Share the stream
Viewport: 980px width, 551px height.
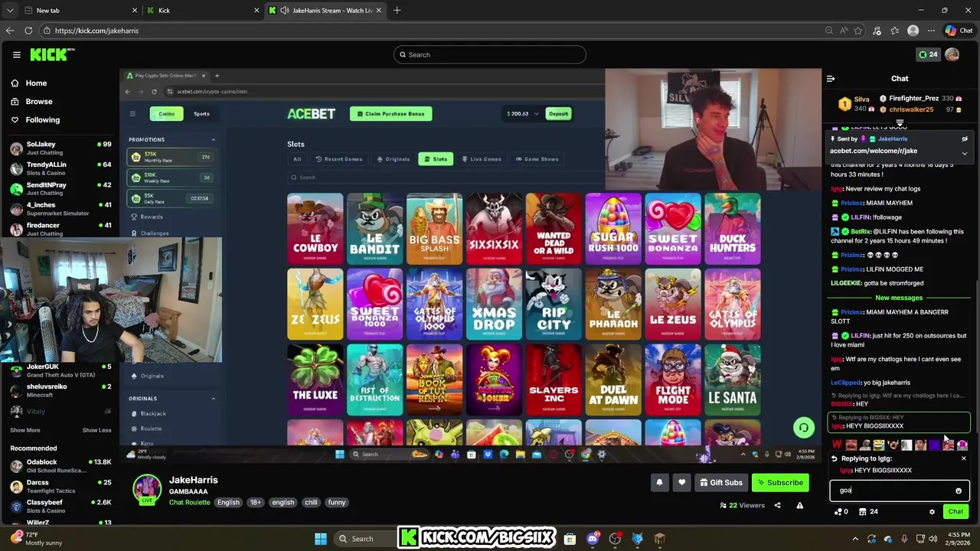coord(777,505)
